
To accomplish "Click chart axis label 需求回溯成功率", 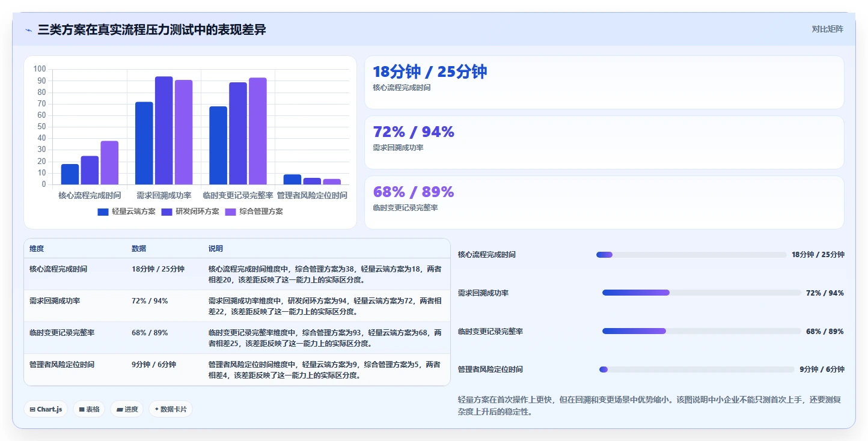I will pyautogui.click(x=164, y=196).
